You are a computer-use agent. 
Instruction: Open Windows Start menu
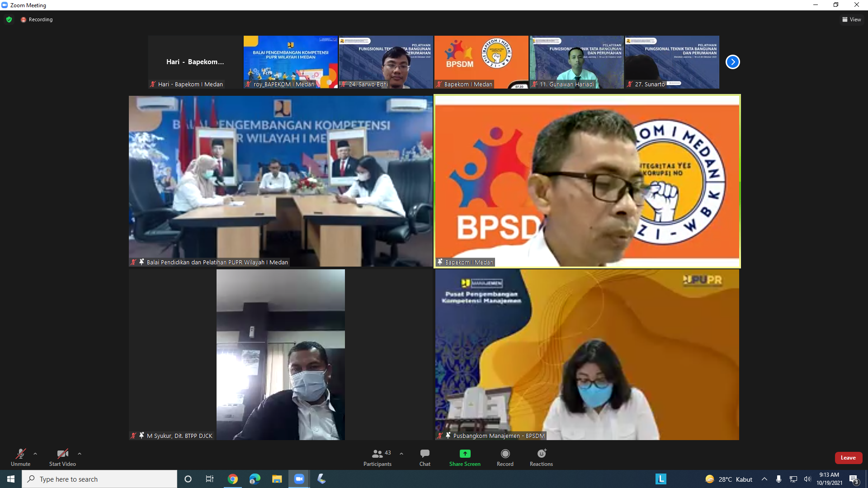point(11,479)
